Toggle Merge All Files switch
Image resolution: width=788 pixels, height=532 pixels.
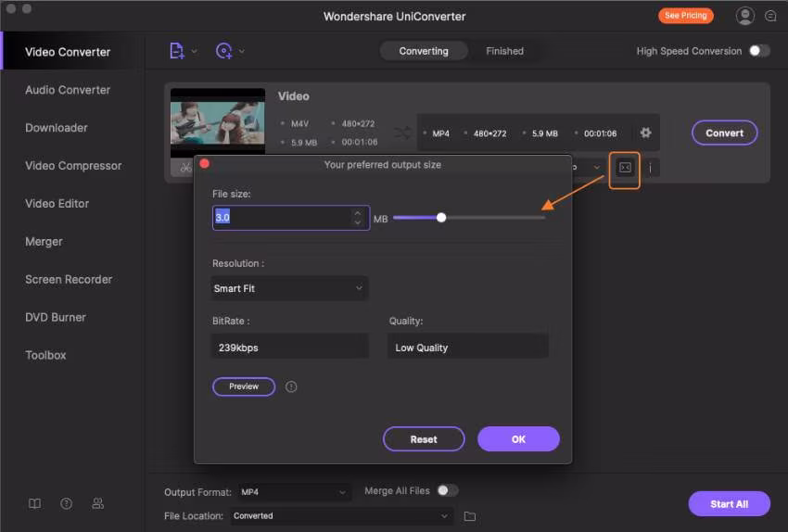coord(447,490)
